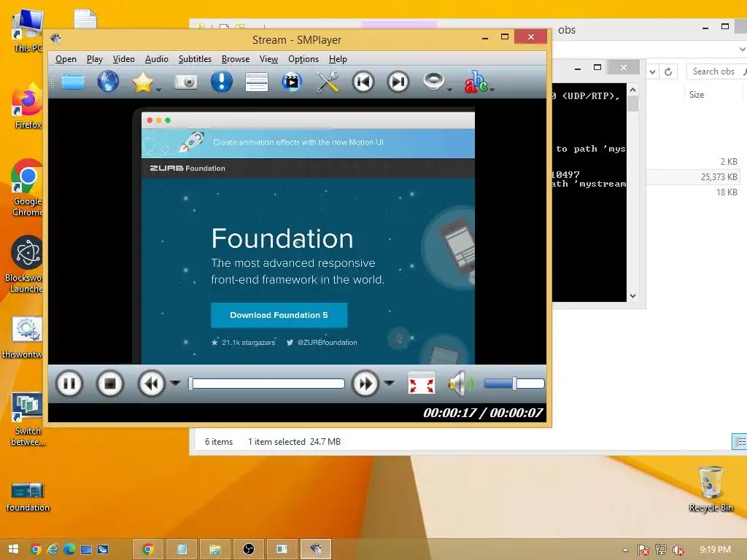Expand the forward options dropdown arrow
Viewport: 747px width, 560px height.
click(390, 383)
